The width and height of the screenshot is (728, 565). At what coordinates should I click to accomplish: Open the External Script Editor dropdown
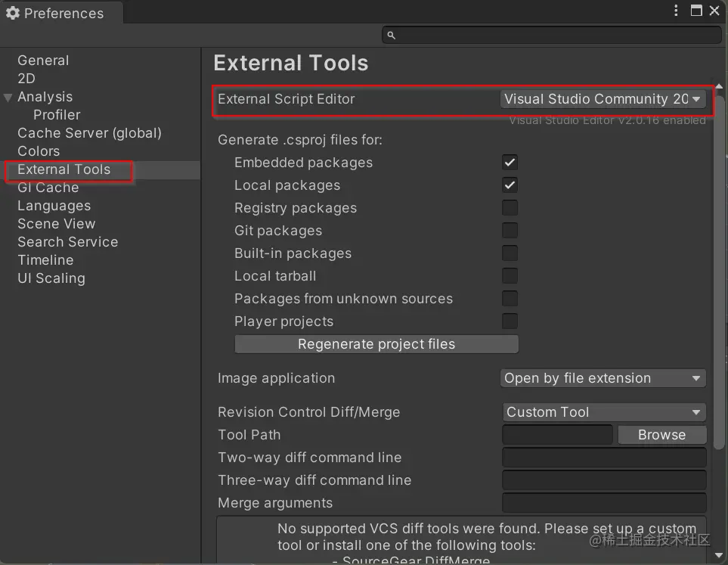(x=603, y=98)
